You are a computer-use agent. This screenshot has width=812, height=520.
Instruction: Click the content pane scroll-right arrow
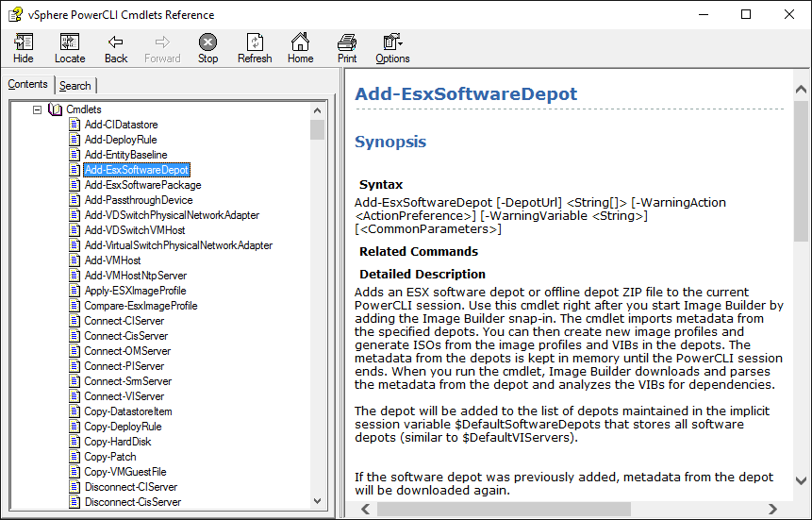[x=772, y=509]
